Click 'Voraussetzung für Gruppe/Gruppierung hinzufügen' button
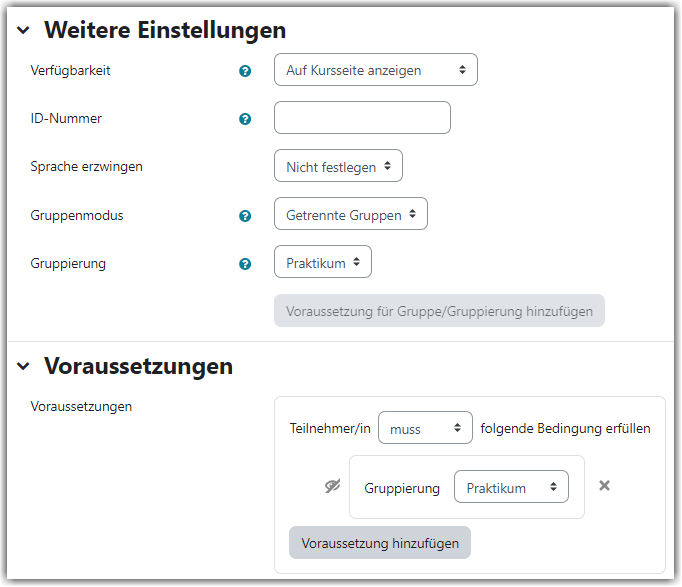The image size is (682, 587). click(439, 310)
